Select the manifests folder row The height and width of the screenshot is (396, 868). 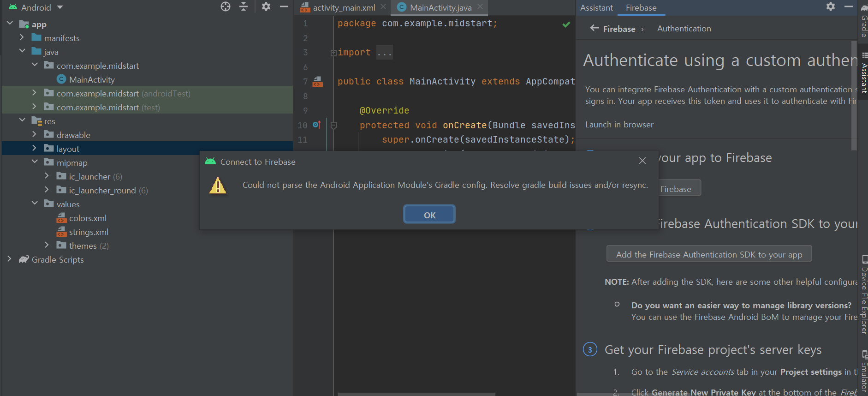(x=147, y=38)
